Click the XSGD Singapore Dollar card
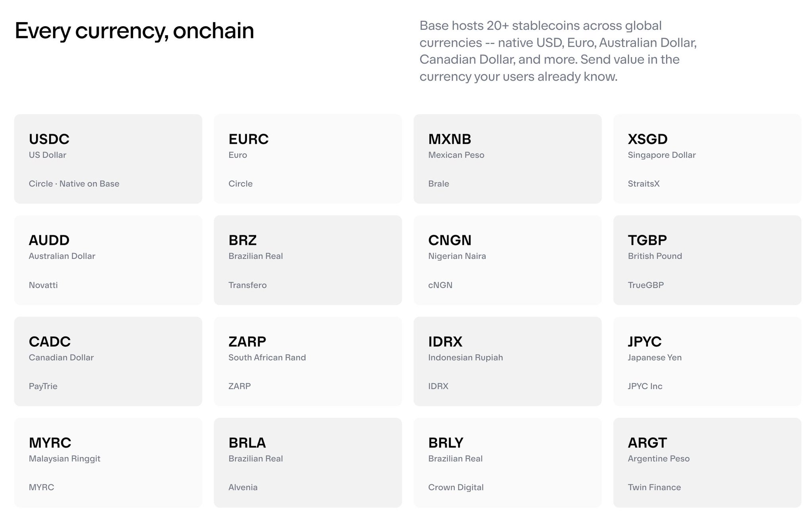Image resolution: width=812 pixels, height=520 pixels. point(707,159)
